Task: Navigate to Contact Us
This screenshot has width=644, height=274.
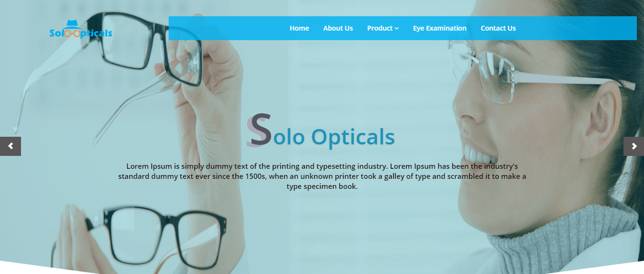Action: (x=498, y=28)
